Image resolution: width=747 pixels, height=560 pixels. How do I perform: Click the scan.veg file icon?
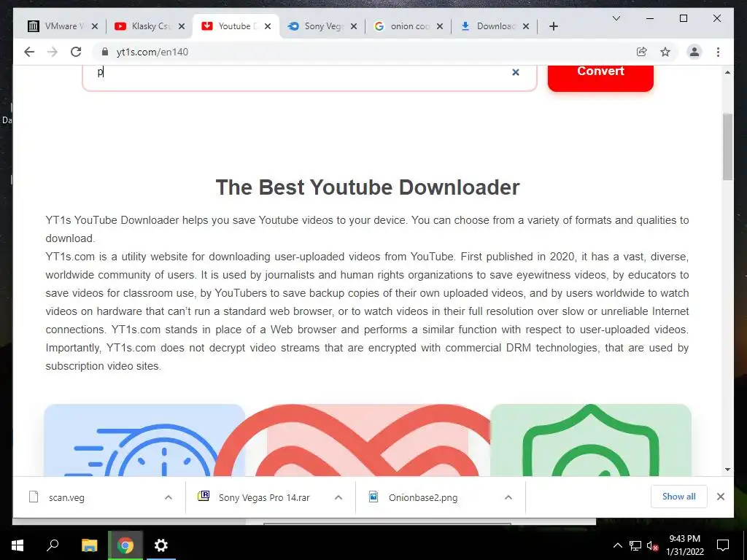click(x=34, y=497)
